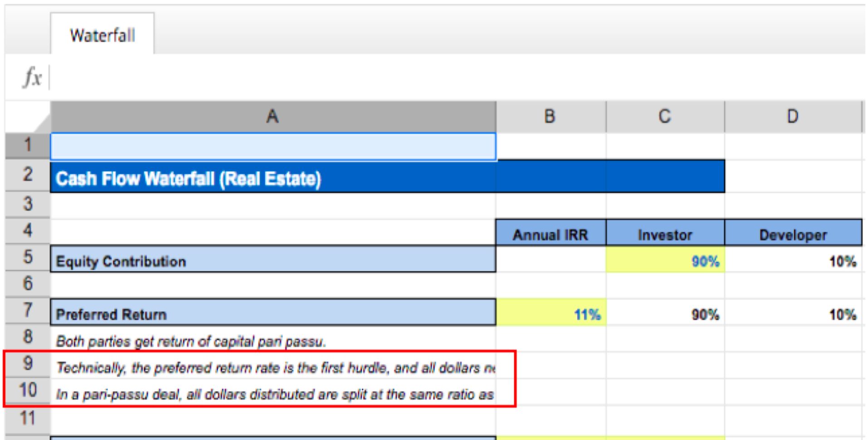Screen dimensions: 868x440
Task: Select the Annual IRR header cell
Action: [x=550, y=235]
